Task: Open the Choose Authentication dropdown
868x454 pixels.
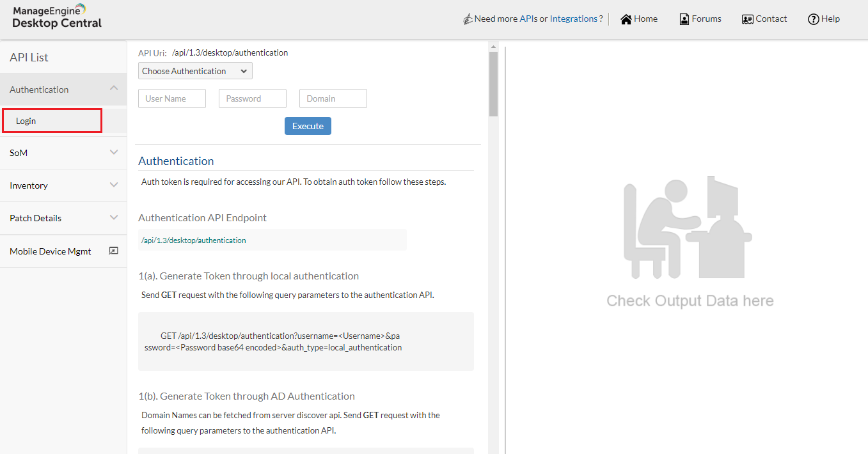Action: coord(195,71)
